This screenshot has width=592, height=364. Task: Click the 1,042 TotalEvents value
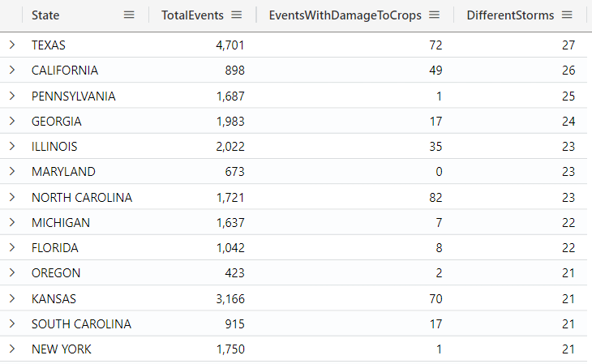point(230,248)
